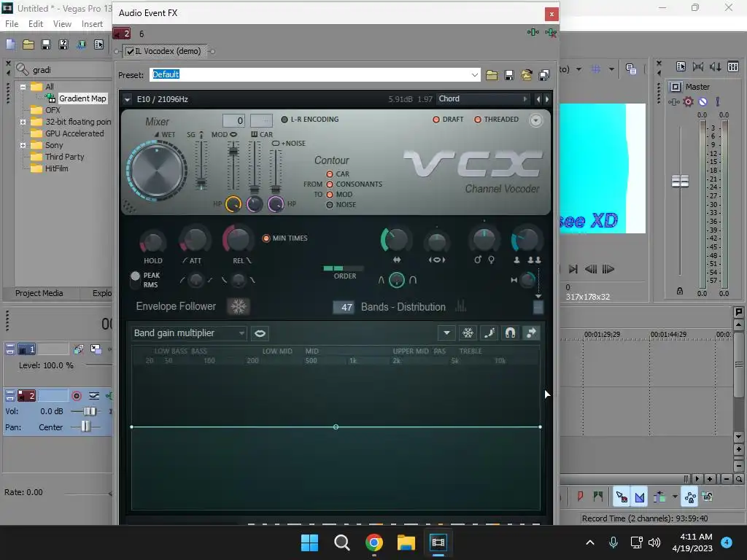Click the bands distribution bar-graph icon
The height and width of the screenshot is (560, 747).
(460, 306)
